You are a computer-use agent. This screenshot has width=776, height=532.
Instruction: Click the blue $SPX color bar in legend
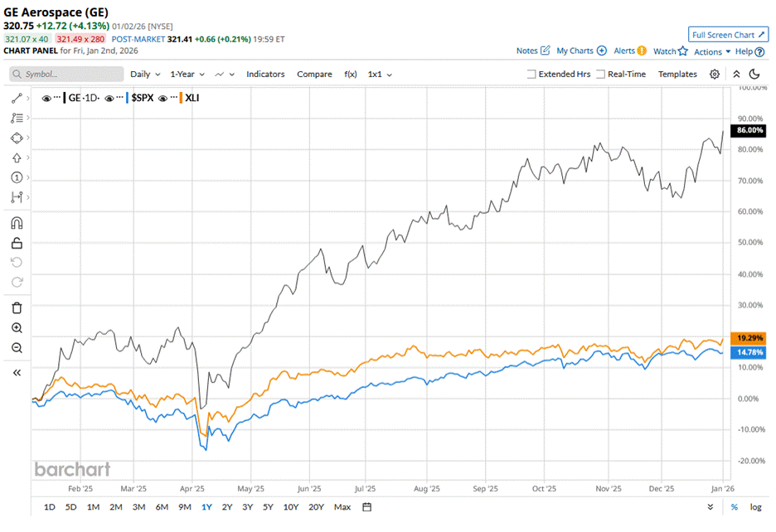127,98
